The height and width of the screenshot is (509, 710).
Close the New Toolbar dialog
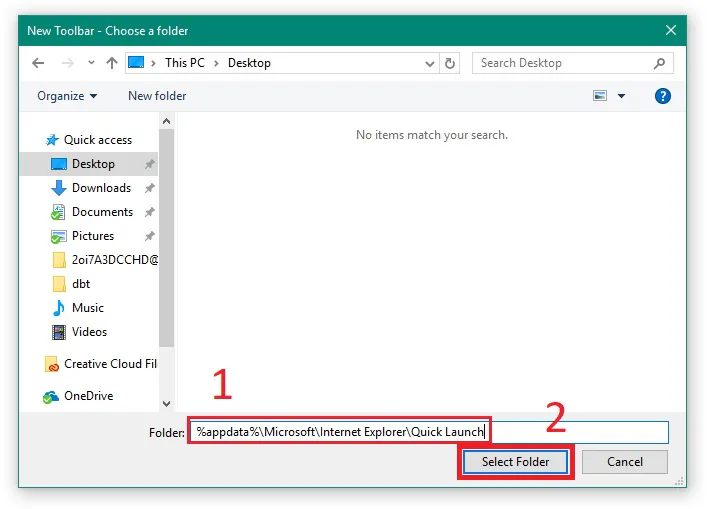[671, 30]
